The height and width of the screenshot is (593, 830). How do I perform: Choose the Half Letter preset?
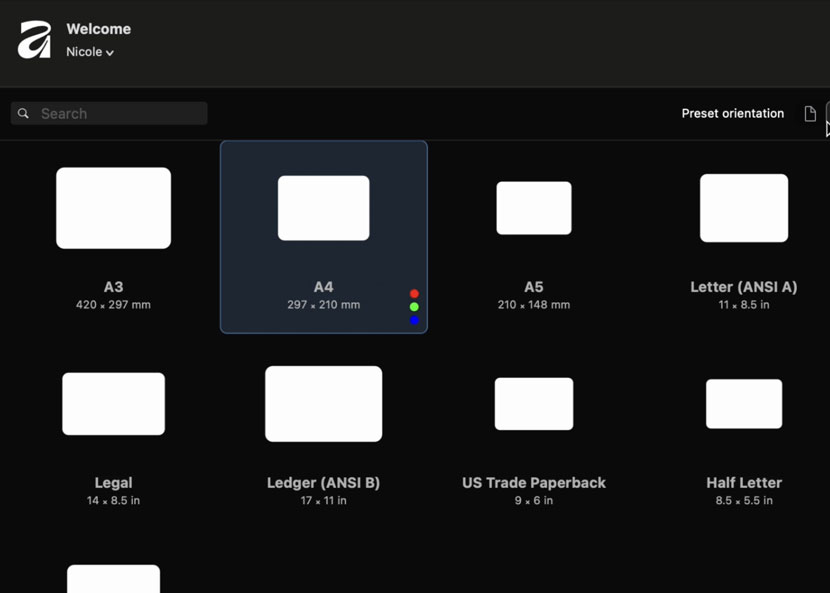tap(743, 433)
